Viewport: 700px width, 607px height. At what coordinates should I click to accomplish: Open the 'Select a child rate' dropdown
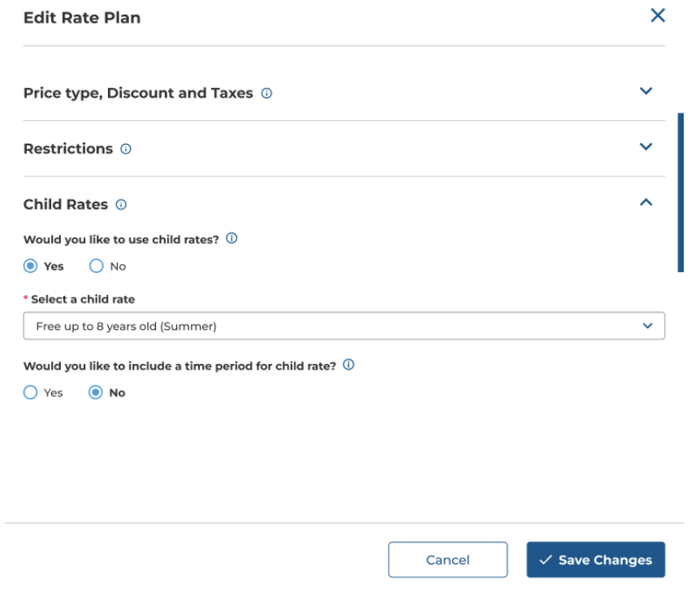[x=344, y=326]
